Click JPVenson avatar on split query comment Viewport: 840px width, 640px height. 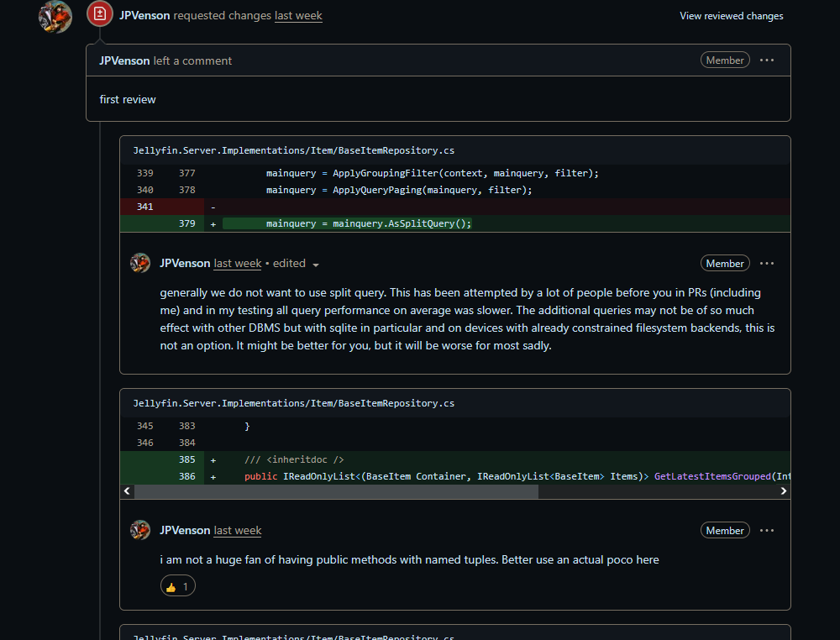point(140,263)
